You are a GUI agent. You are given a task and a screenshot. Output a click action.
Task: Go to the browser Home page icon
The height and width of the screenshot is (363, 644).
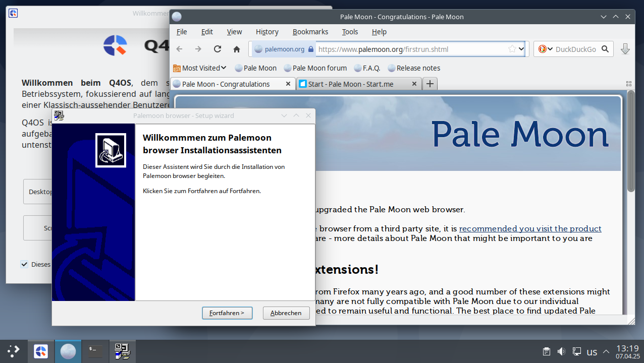(237, 49)
